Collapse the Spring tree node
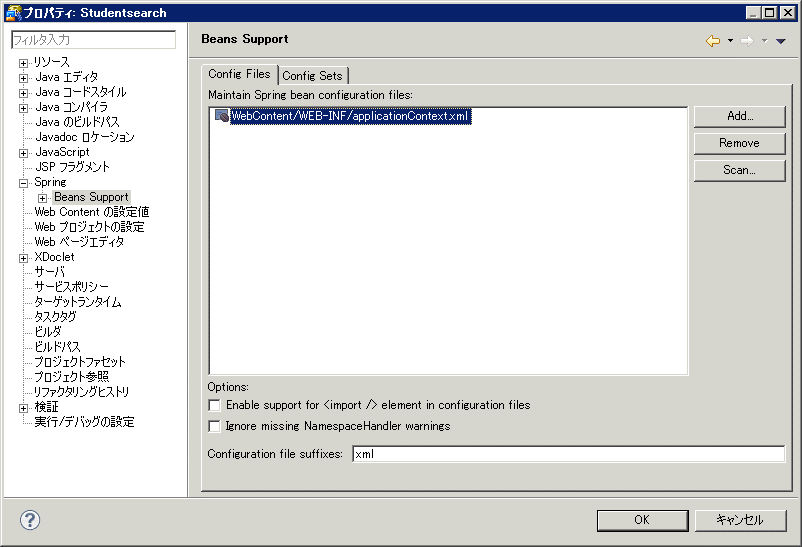The image size is (802, 547). 23,183
